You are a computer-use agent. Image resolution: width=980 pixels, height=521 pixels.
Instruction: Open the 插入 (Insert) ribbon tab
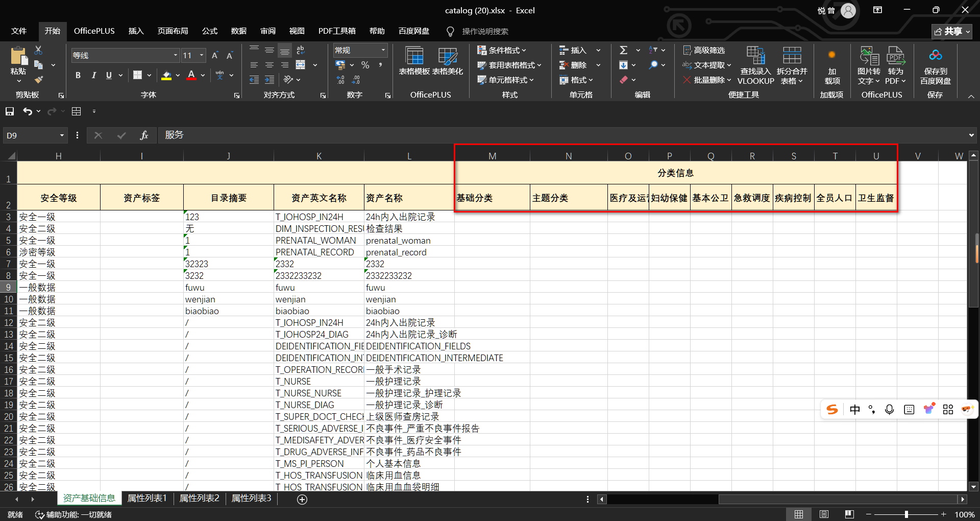[x=136, y=31]
